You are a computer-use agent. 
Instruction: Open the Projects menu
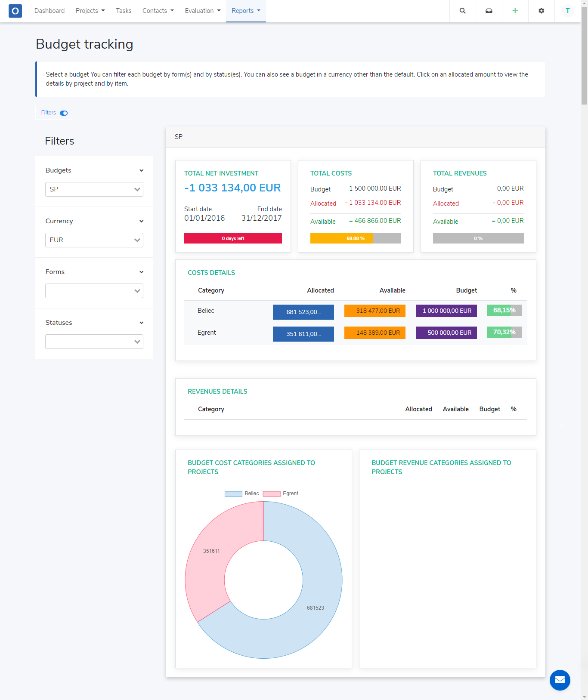click(90, 11)
